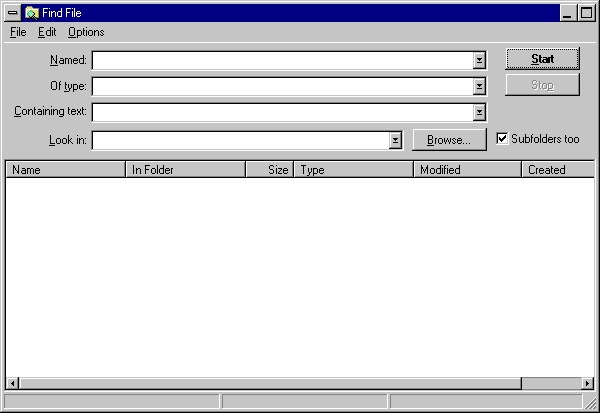600x413 pixels.
Task: Click the horizontal scrollbar thumb
Action: coord(270,383)
